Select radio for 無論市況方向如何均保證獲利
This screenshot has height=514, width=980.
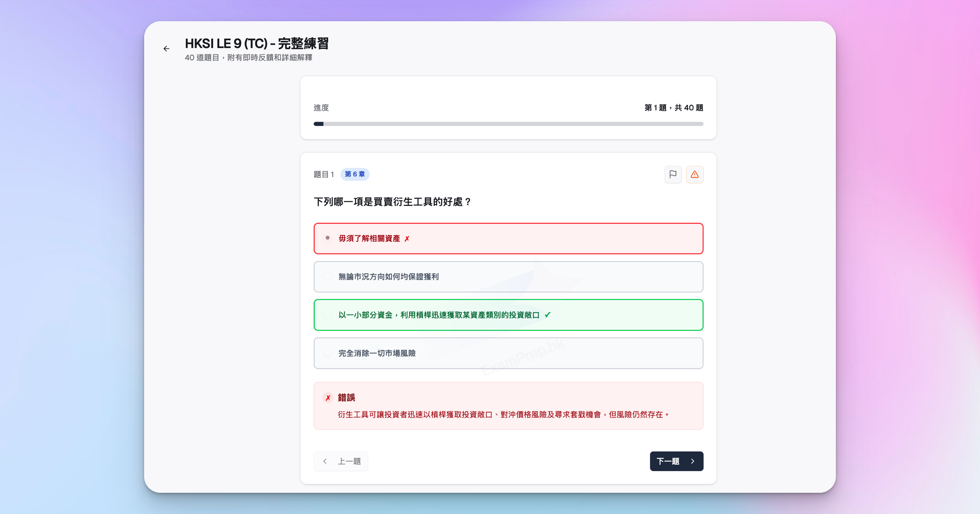(x=327, y=277)
